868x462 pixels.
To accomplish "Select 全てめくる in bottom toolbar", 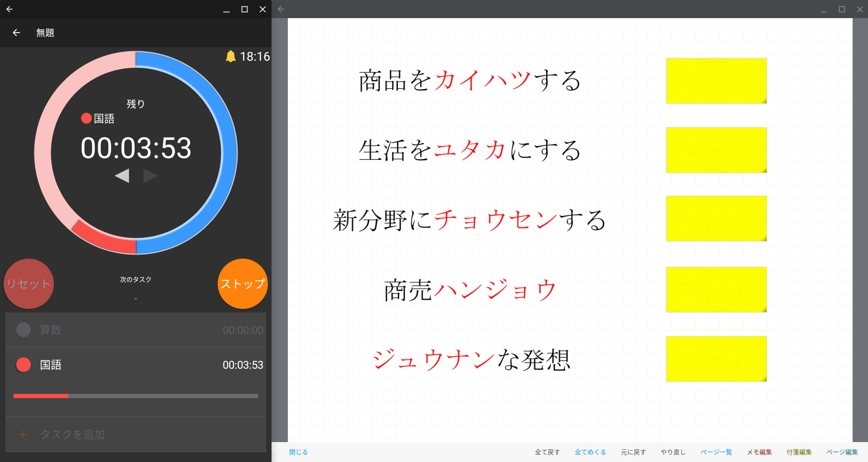I will coord(590,452).
